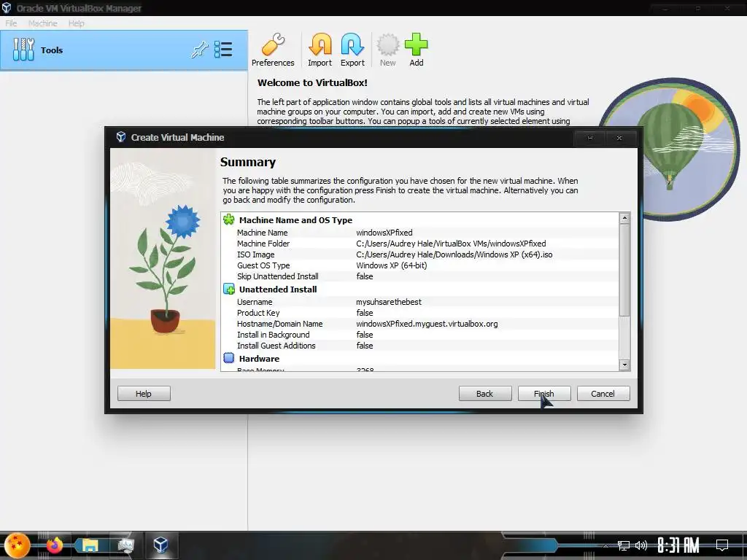The image size is (747, 560).
Task: Open Preferences from the VirtualBox toolbar
Action: [273, 50]
